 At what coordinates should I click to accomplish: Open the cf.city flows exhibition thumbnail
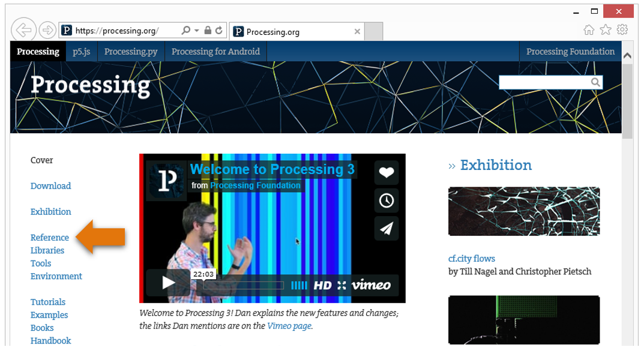pyautogui.click(x=524, y=211)
